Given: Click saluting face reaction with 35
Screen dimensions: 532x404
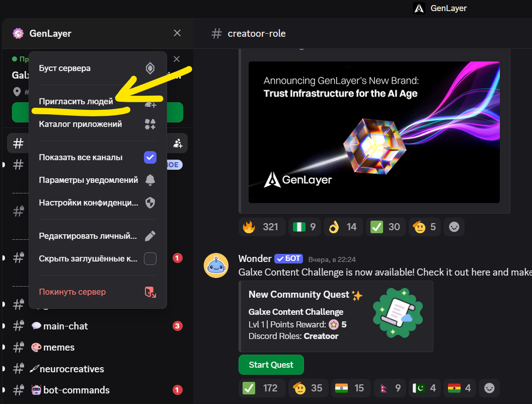Looking at the screenshot, I should click(308, 388).
